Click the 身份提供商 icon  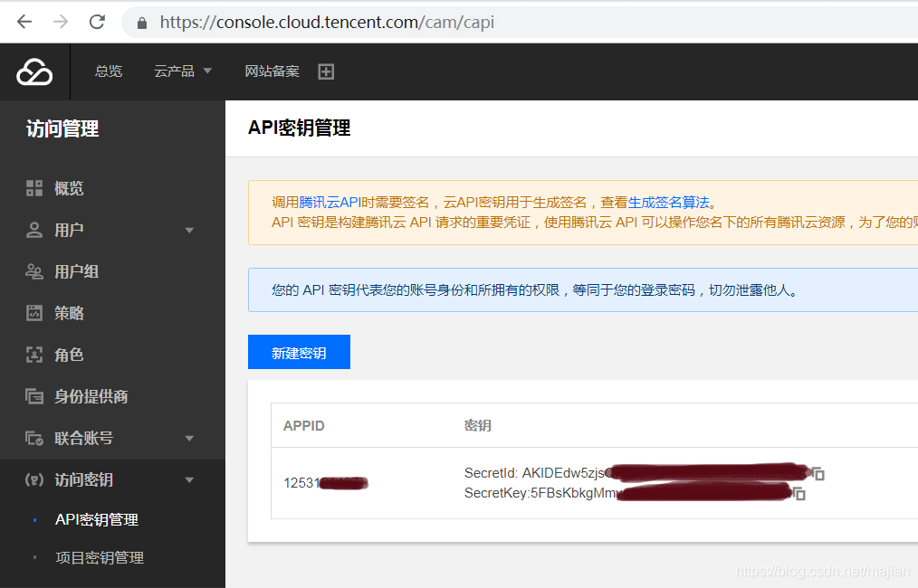coord(34,396)
